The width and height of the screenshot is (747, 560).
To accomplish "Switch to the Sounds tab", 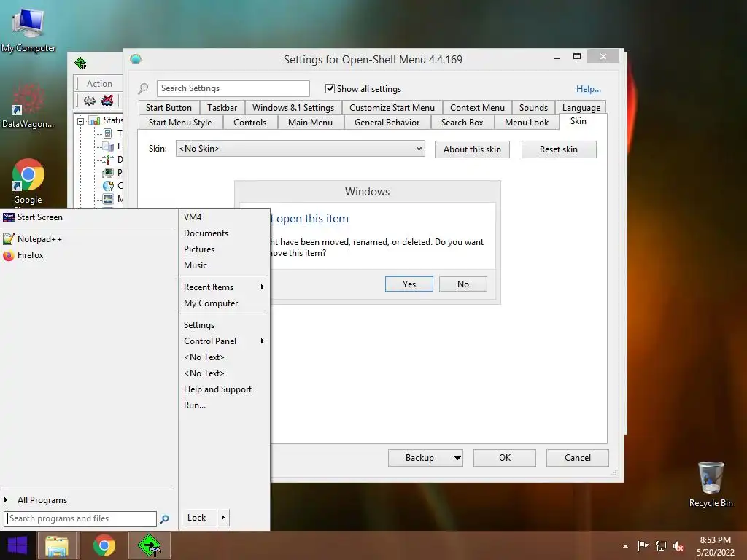I will [533, 108].
